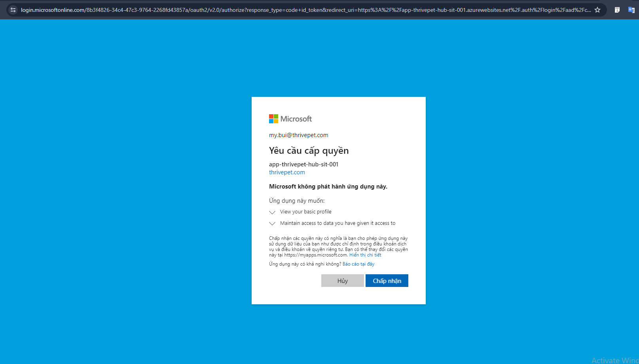This screenshot has height=364, width=639.
Task: Open the thrivepet.com publisher link
Action: pyautogui.click(x=287, y=172)
